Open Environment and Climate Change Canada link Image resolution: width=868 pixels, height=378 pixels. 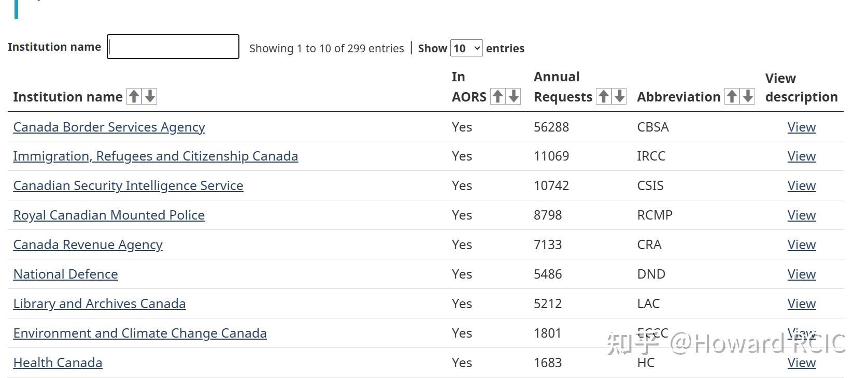(140, 333)
